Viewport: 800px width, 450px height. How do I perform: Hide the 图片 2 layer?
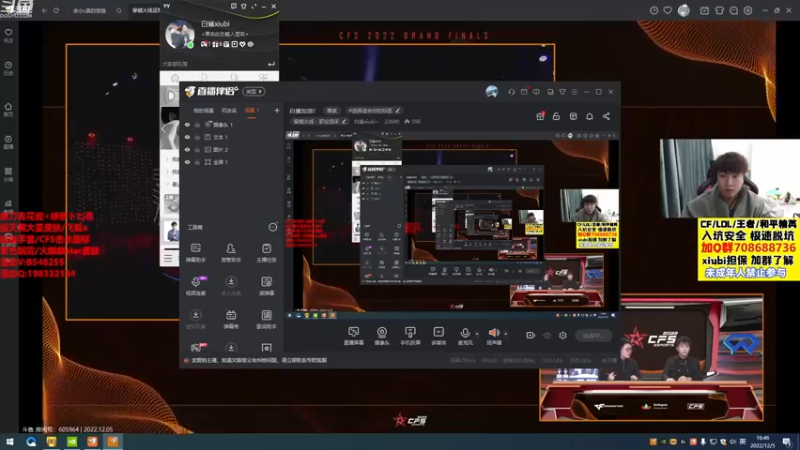[187, 149]
